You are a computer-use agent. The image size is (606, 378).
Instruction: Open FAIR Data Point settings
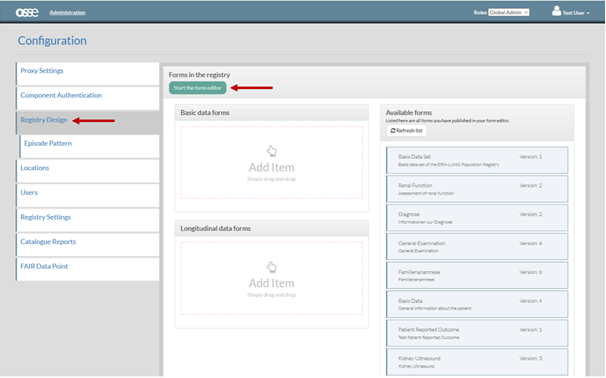pos(87,269)
